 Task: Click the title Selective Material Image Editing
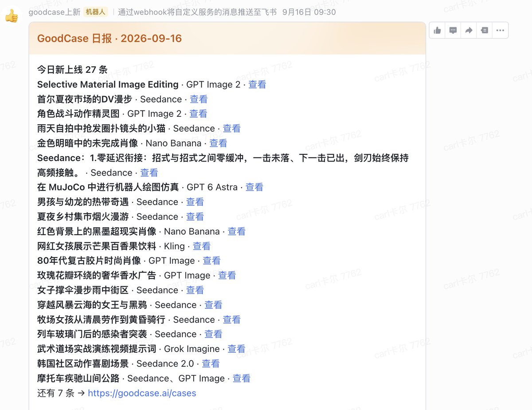[x=108, y=84]
